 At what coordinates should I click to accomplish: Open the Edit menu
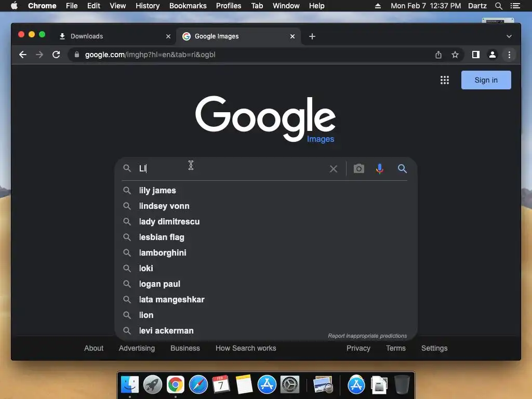click(x=94, y=6)
